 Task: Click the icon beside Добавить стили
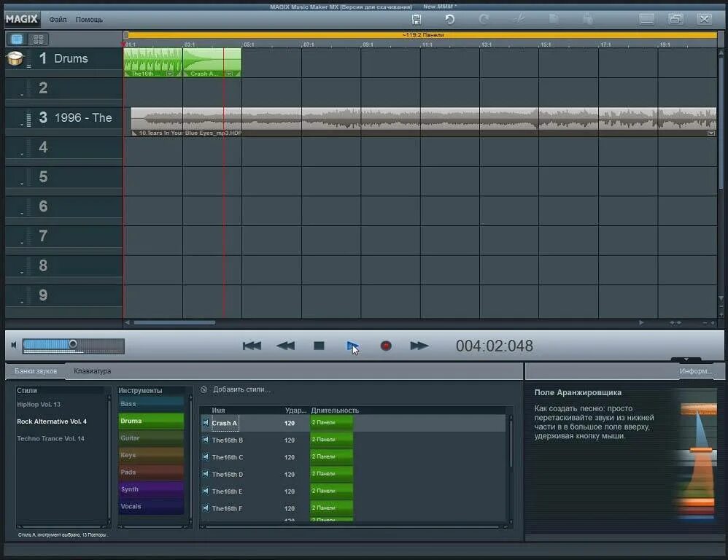point(204,389)
